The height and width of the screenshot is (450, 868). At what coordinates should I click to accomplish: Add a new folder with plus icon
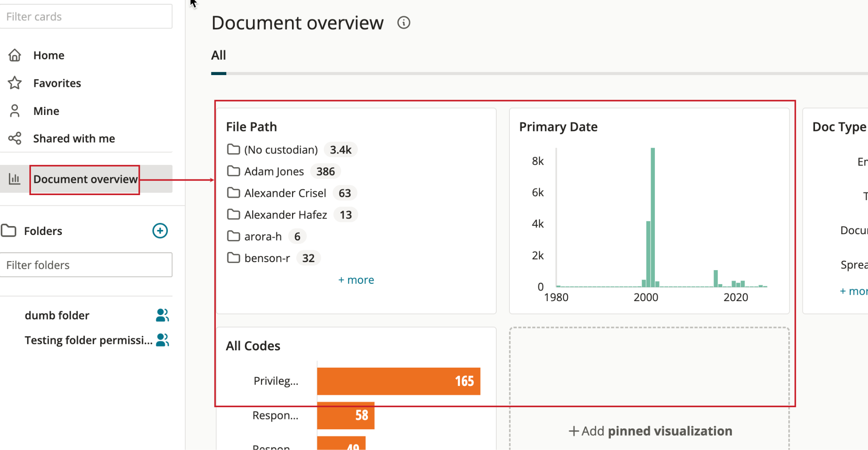click(x=160, y=231)
